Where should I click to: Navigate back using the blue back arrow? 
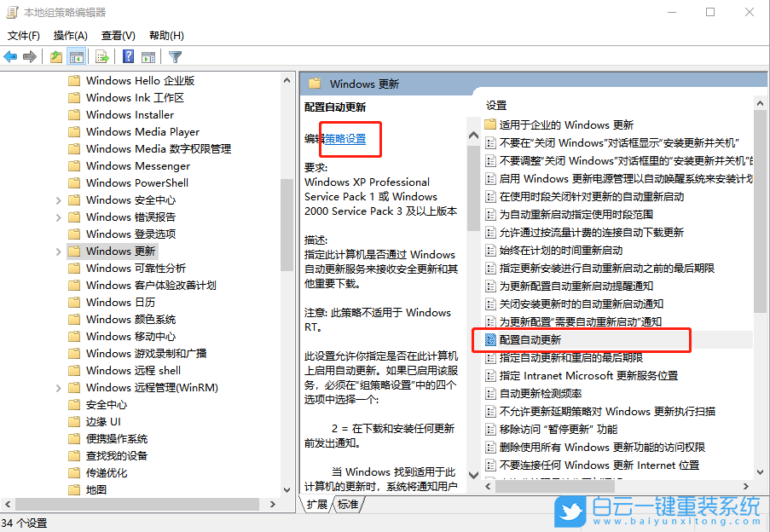tap(9, 57)
